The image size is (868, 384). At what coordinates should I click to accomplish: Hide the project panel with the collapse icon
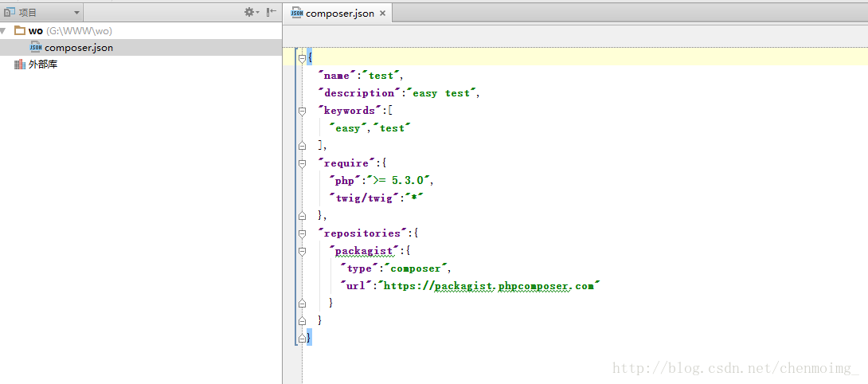point(272,12)
